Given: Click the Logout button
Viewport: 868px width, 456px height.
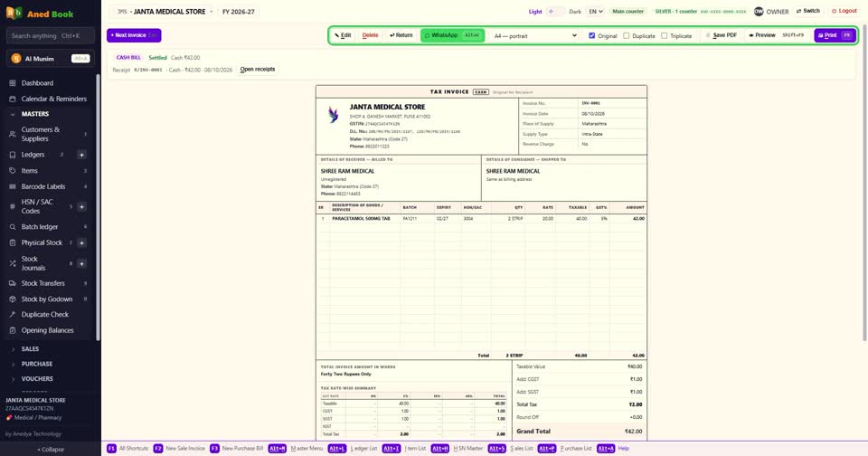Looking at the screenshot, I should click(844, 11).
